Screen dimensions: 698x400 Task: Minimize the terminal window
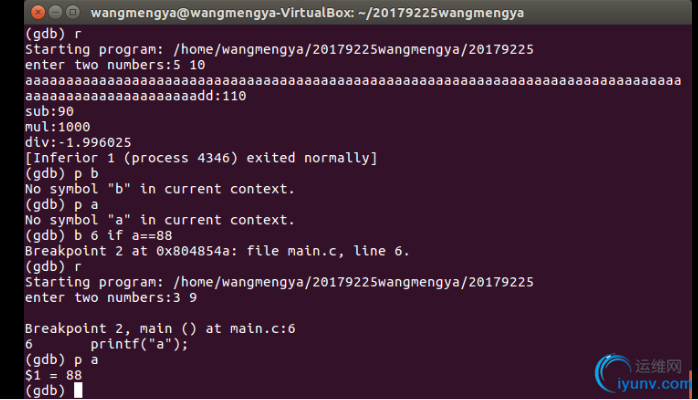coord(56,12)
